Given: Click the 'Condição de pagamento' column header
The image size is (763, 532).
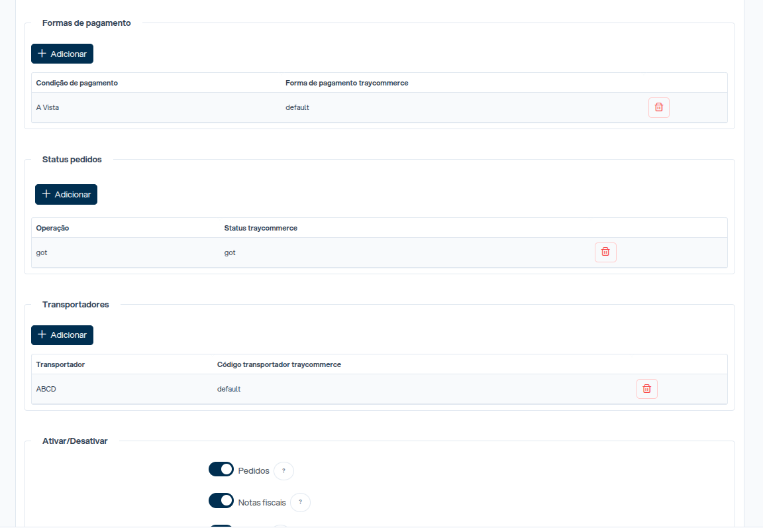Looking at the screenshot, I should pyautogui.click(x=77, y=83).
